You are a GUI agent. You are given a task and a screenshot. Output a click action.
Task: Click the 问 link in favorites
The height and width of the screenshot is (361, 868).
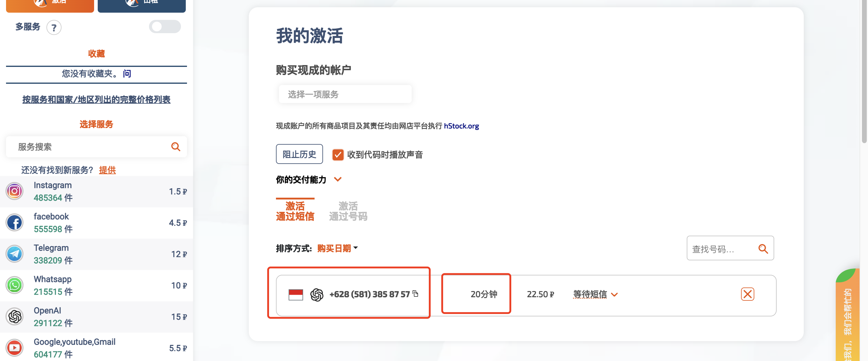pos(127,74)
